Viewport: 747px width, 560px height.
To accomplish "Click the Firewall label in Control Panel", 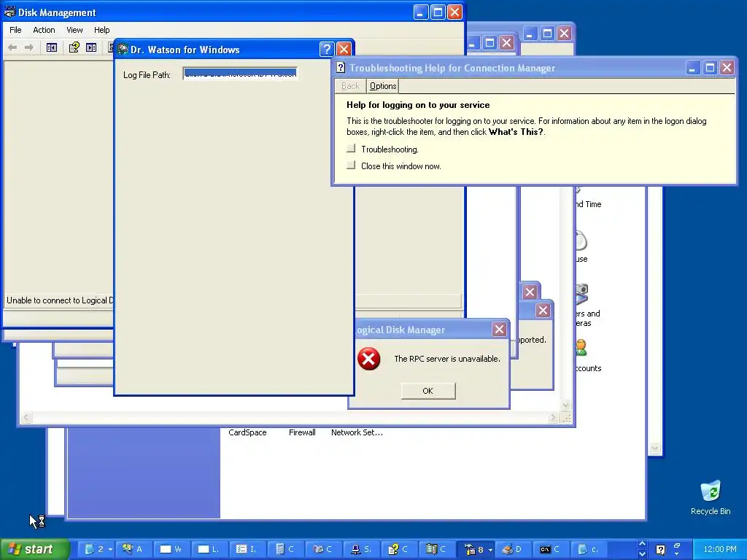I will coord(302,432).
